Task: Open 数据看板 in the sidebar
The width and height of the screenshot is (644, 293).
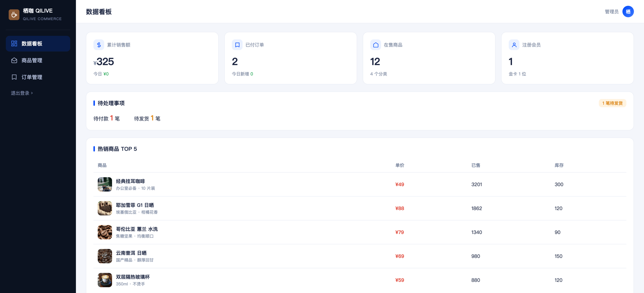Action: 38,44
